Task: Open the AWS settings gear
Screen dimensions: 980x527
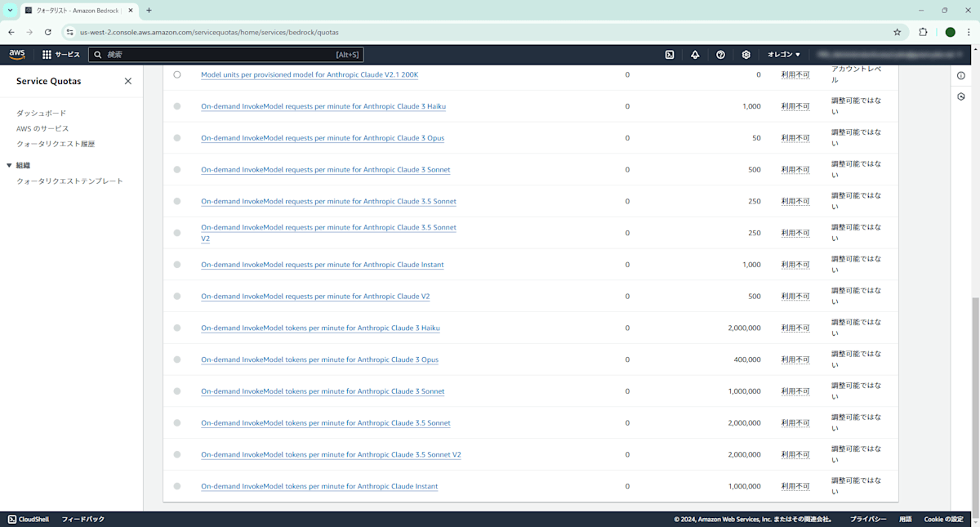Action: tap(746, 55)
